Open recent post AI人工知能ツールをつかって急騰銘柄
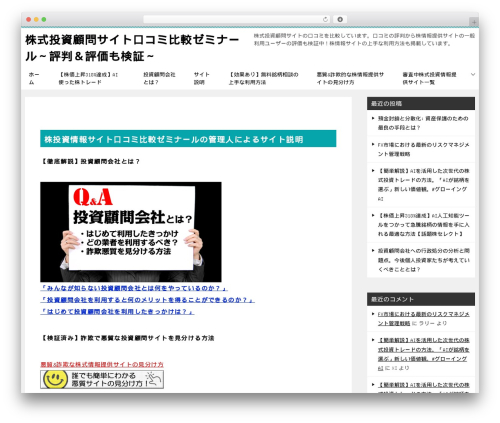The width and height of the screenshot is (500, 423). pyautogui.click(x=423, y=225)
